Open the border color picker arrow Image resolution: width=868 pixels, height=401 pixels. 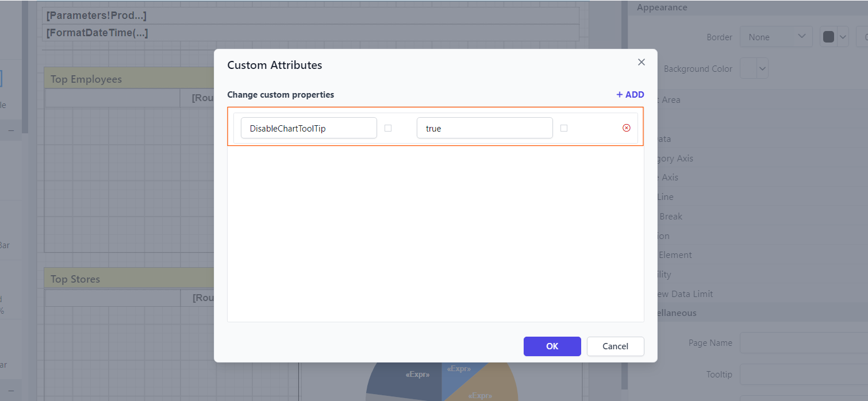coord(842,36)
